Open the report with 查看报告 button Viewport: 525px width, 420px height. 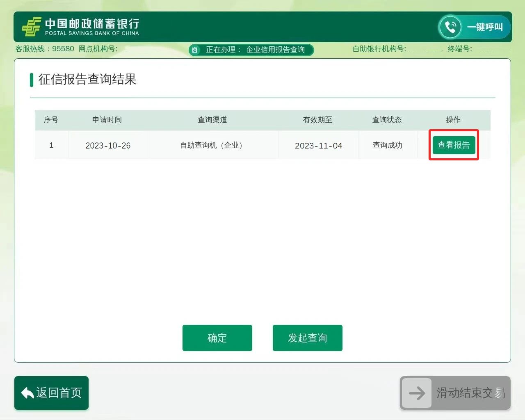click(x=454, y=145)
